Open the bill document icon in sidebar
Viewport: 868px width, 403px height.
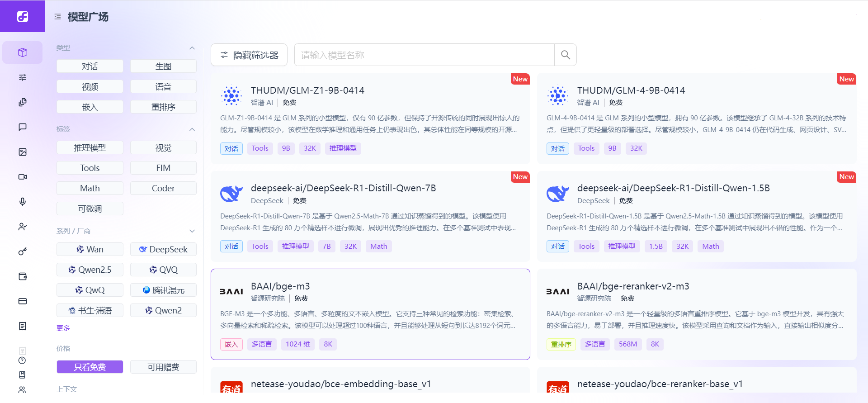click(x=23, y=326)
